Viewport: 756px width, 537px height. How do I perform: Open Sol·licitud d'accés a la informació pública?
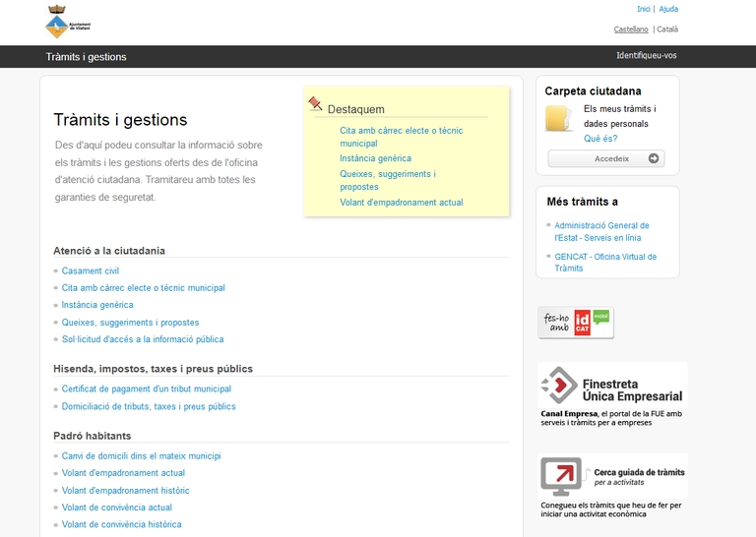[143, 339]
